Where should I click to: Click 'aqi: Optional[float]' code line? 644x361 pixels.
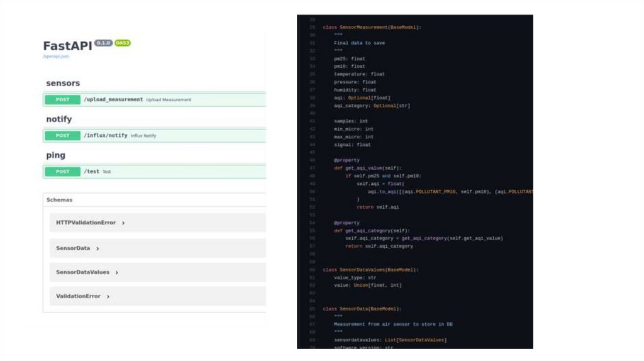point(362,97)
